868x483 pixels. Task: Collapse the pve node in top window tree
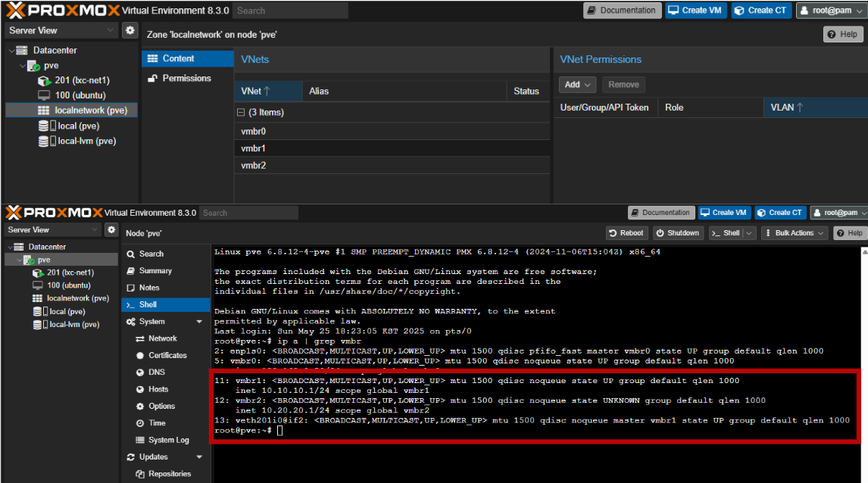(x=22, y=66)
